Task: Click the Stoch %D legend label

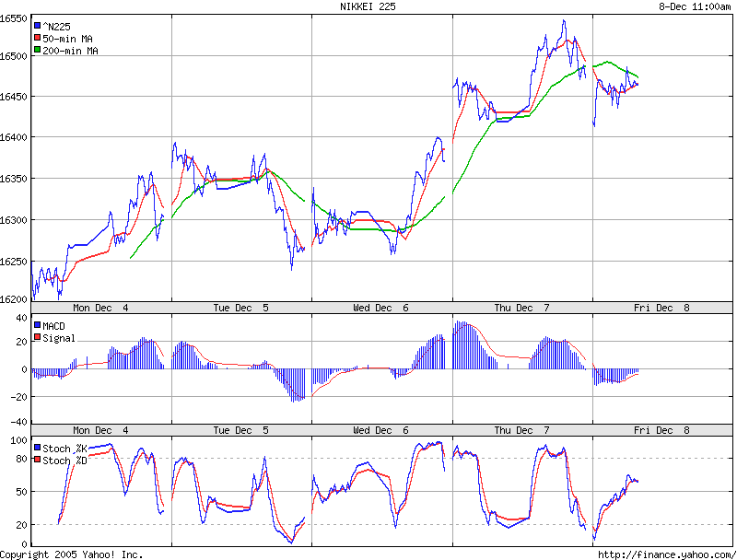Action: 64,461
